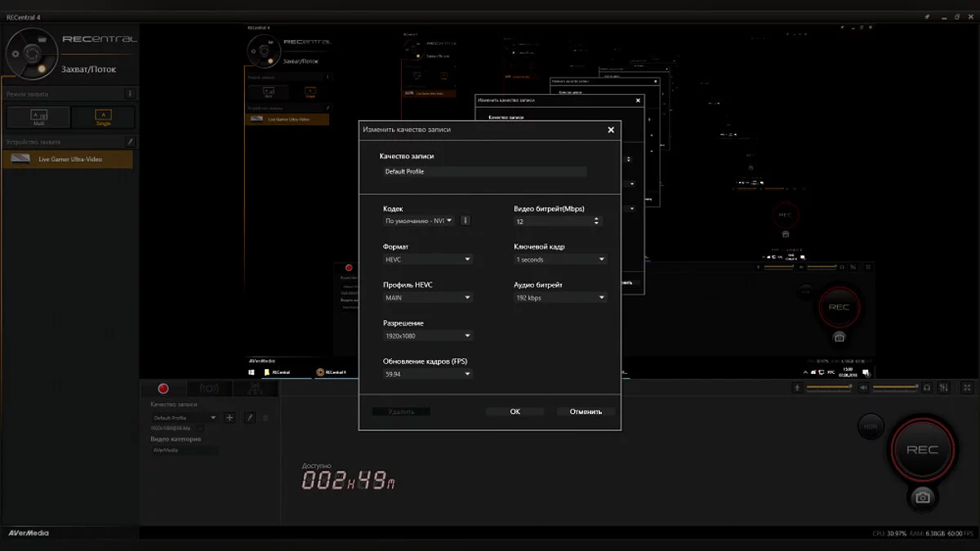
Task: Click the pin icon in the title bar
Action: 928,16
